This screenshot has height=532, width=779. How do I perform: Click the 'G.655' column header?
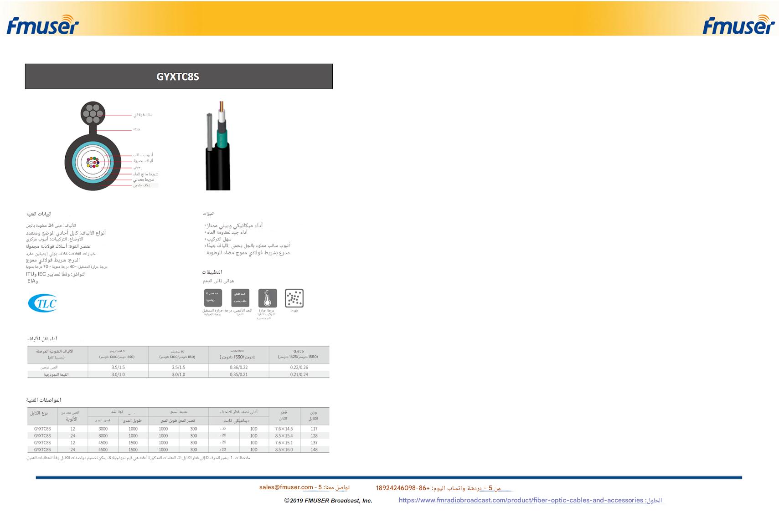299,351
